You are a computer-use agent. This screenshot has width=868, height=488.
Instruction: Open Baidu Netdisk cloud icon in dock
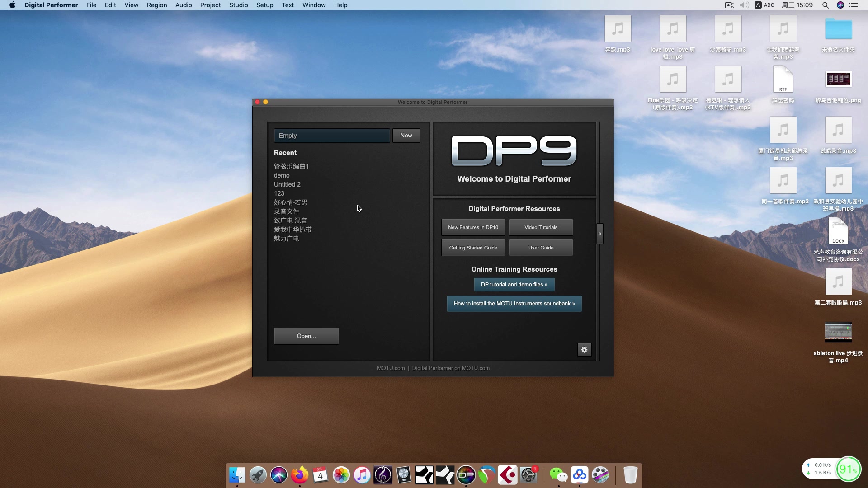[x=580, y=475]
